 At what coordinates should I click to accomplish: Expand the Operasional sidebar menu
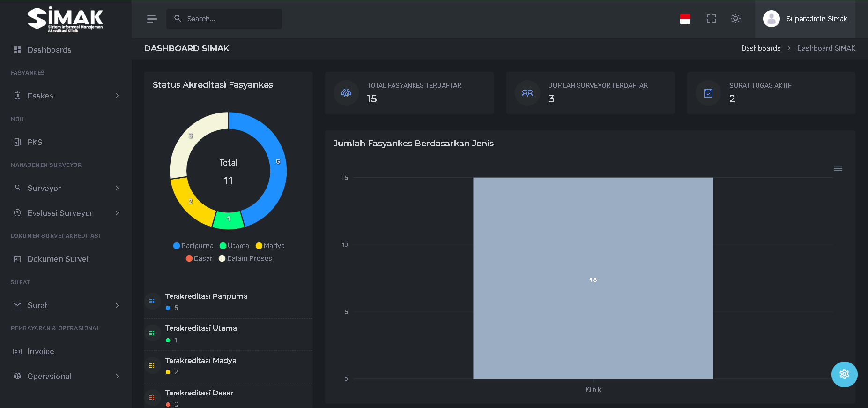point(66,376)
